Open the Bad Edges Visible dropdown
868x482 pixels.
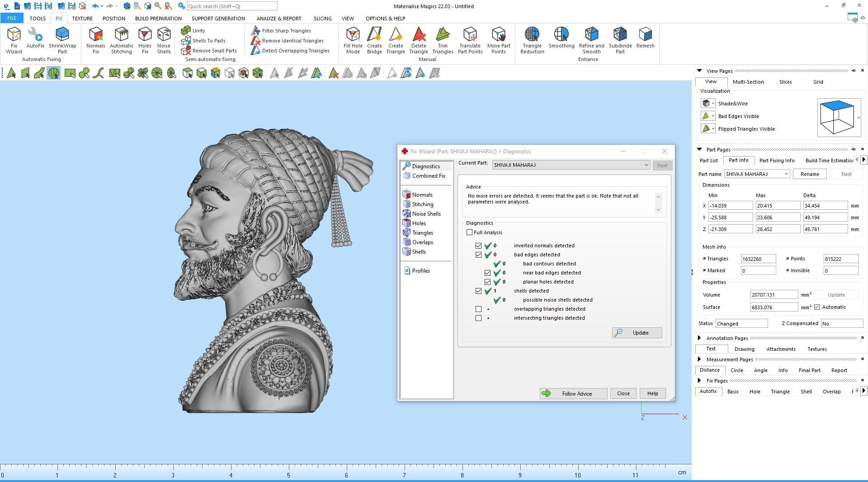713,116
